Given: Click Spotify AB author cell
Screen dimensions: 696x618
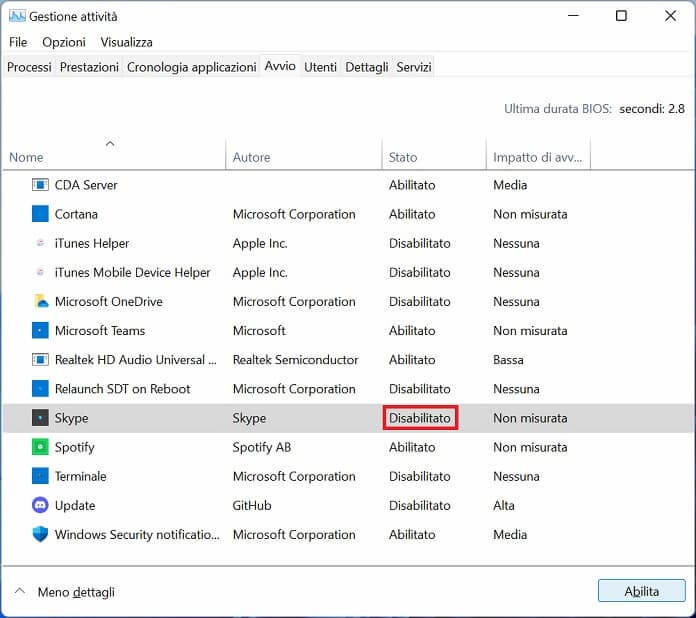Looking at the screenshot, I should 262,447.
